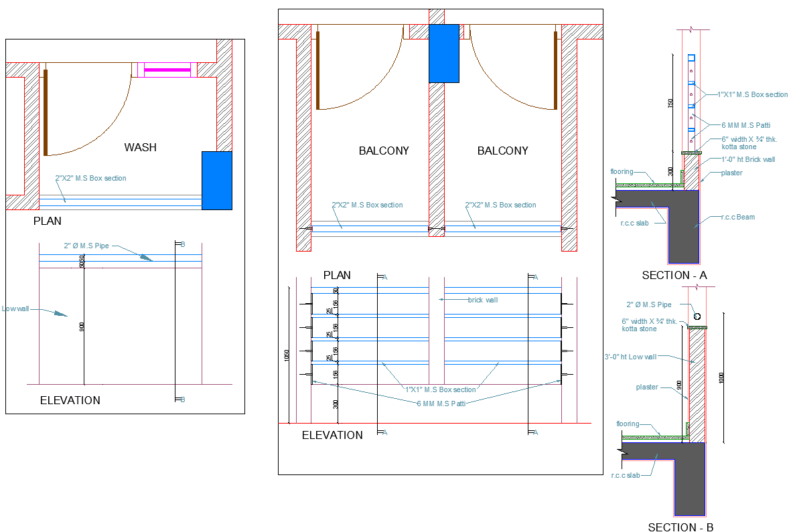Image resolution: width=791 pixels, height=532 pixels.
Task: Select the "6 MM M.S Patti" label in Section A
Action: pos(744,125)
